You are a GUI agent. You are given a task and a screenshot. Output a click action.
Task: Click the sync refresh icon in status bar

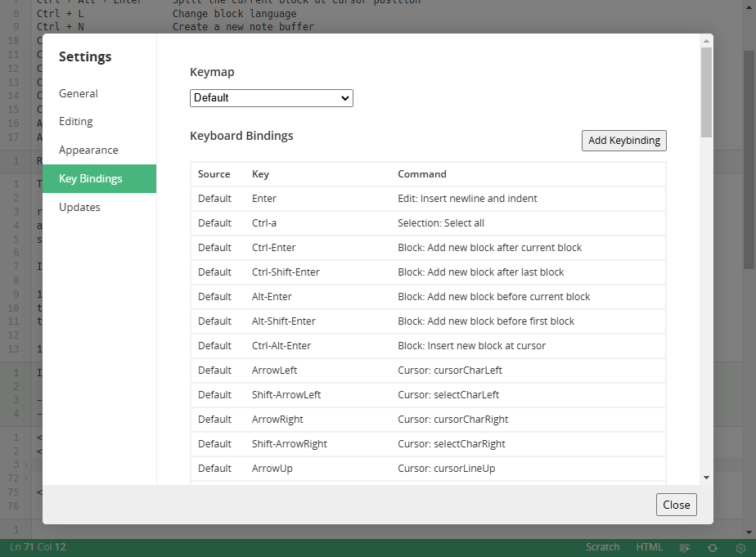[x=713, y=547]
